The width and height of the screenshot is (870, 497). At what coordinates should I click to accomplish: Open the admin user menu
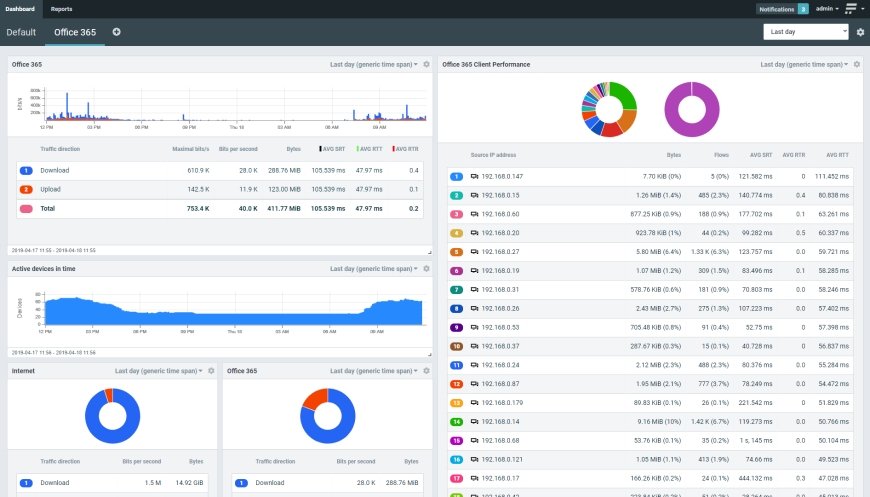827,9
